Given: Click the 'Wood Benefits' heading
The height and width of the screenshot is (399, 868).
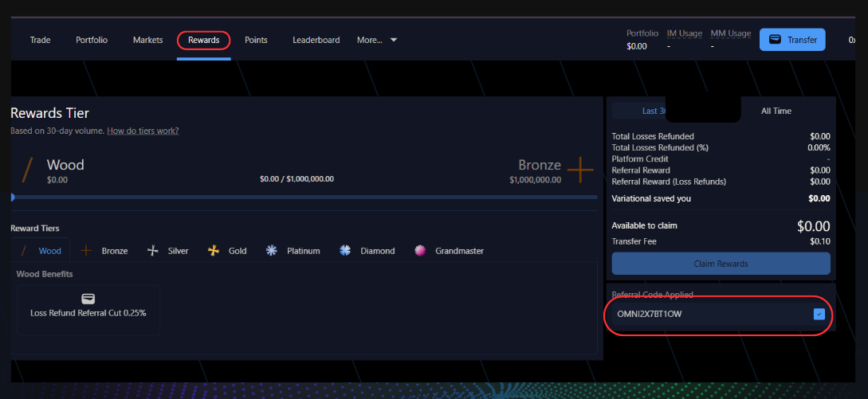Looking at the screenshot, I should click(45, 274).
